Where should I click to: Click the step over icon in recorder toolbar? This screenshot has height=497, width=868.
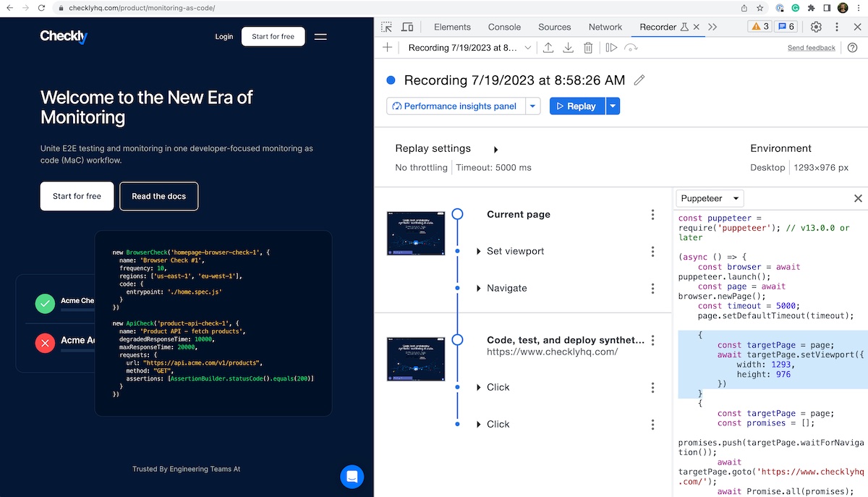pyautogui.click(x=631, y=48)
